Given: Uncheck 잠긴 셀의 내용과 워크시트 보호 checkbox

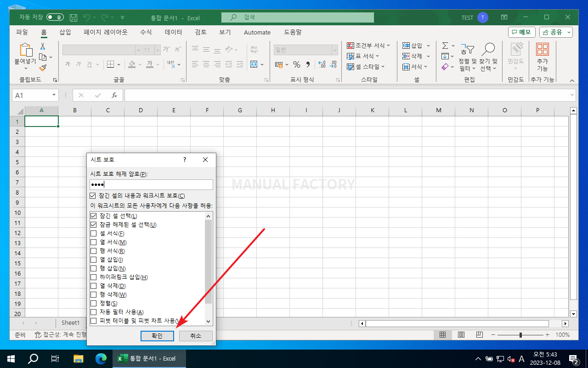Looking at the screenshot, I should [93, 195].
